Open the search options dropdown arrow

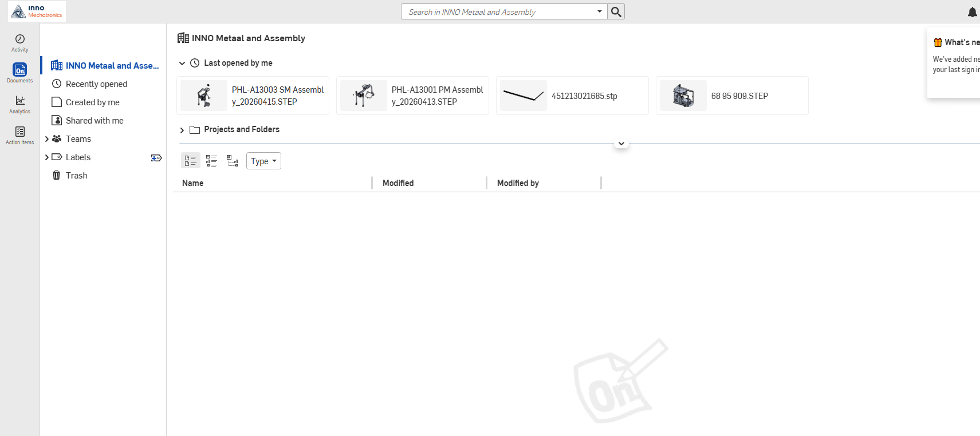point(600,11)
